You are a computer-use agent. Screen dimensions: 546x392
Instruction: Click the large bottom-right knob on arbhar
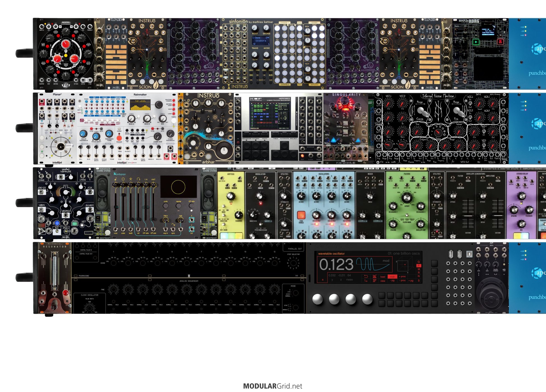click(x=224, y=151)
